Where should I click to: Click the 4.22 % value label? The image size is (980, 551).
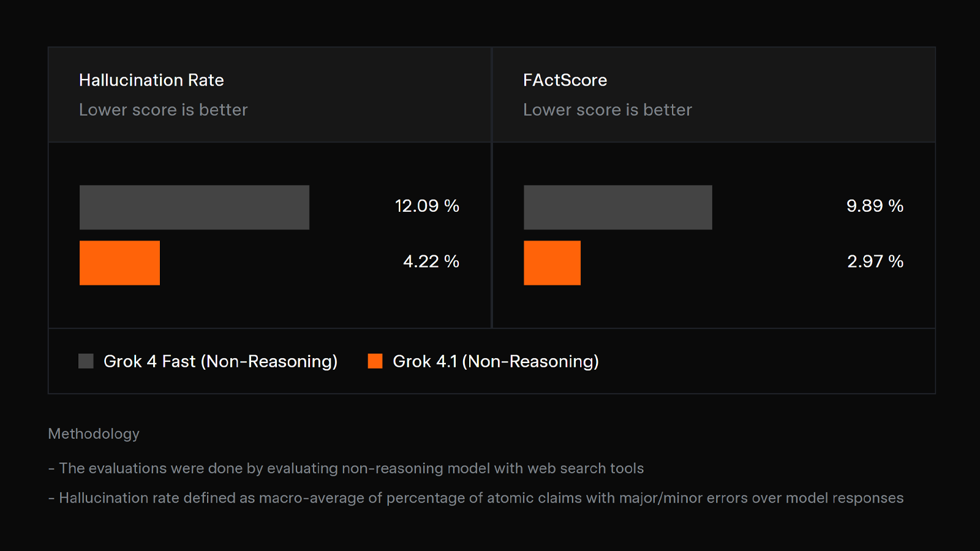[x=431, y=261]
